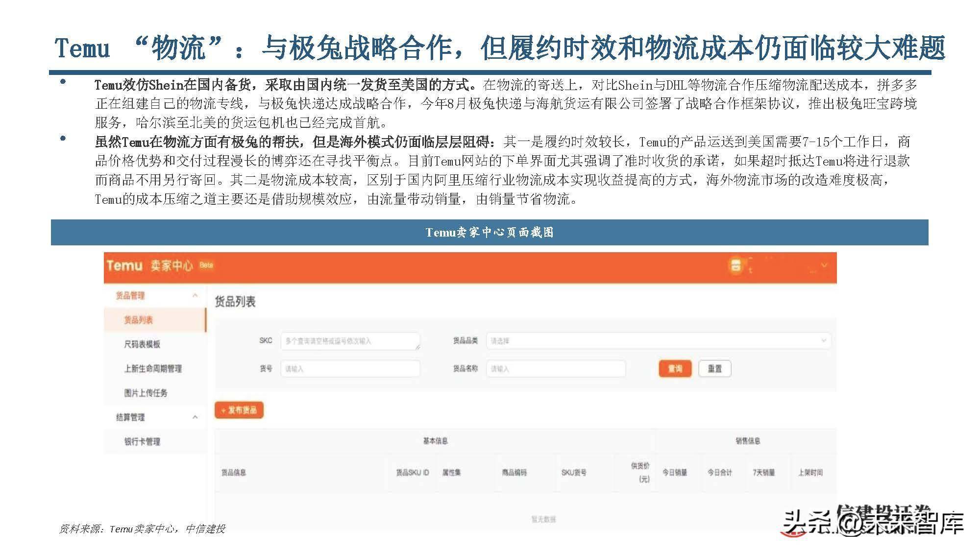
Task: Collapse the 结算管理 menu section
Action: [x=195, y=417]
